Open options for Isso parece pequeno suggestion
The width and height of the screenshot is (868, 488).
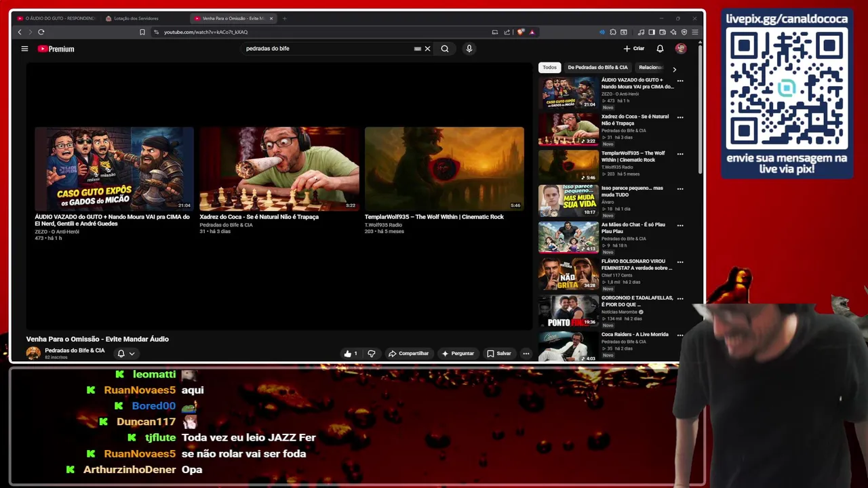coord(680,189)
